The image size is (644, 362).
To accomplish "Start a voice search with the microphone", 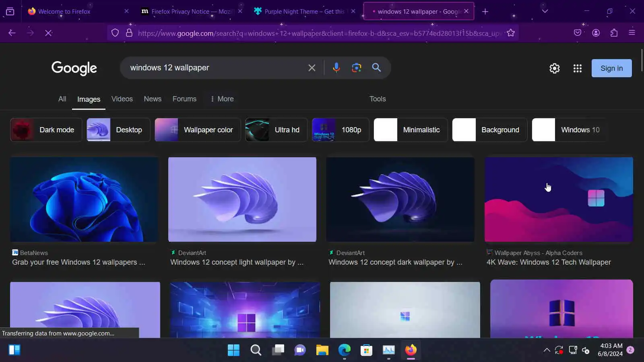I will pyautogui.click(x=336, y=68).
